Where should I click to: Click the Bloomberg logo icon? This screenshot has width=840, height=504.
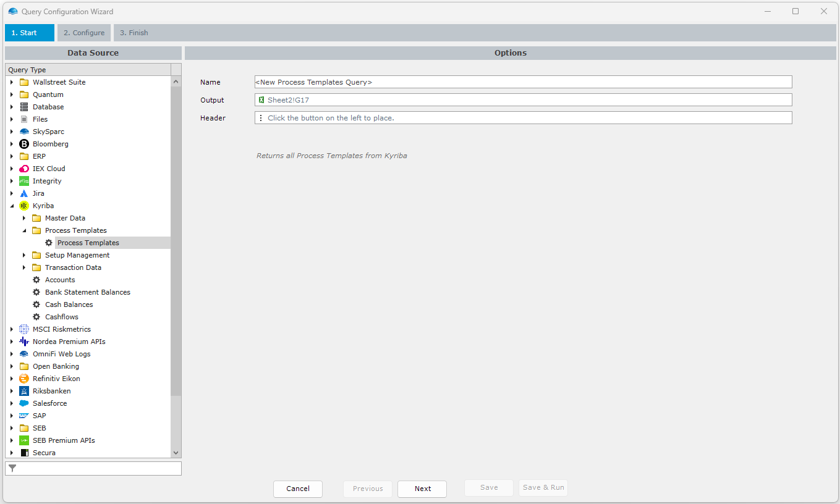click(24, 144)
